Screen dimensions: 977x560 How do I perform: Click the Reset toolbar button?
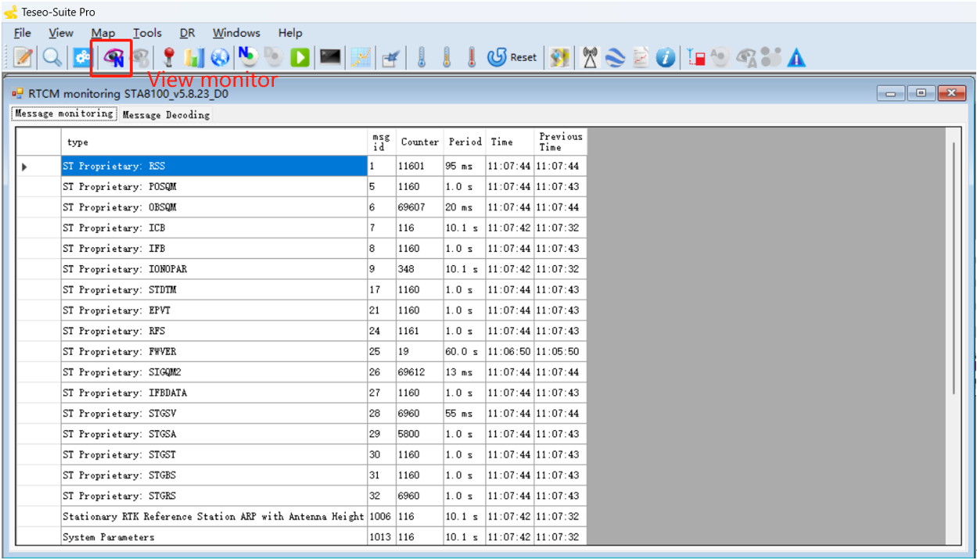(512, 57)
